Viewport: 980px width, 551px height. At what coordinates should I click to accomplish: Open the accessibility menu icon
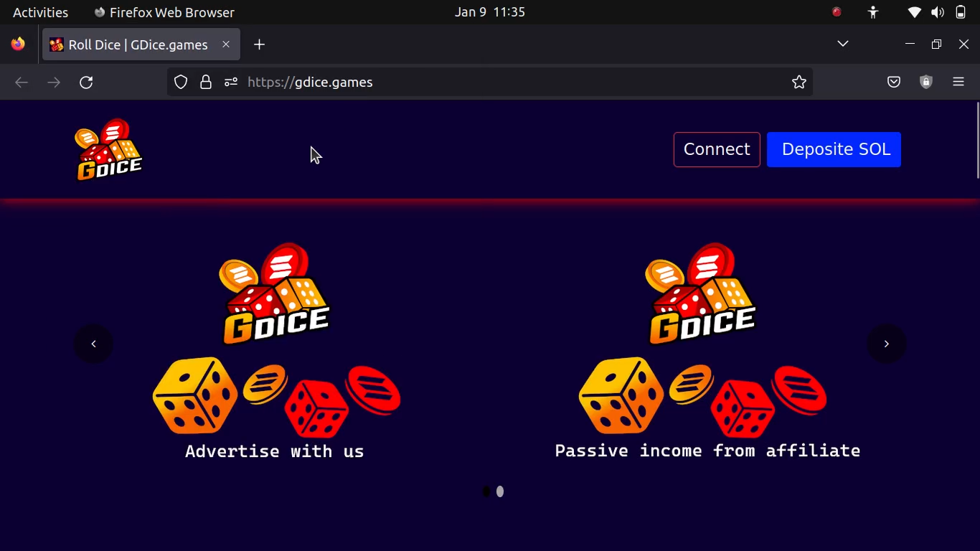(873, 12)
